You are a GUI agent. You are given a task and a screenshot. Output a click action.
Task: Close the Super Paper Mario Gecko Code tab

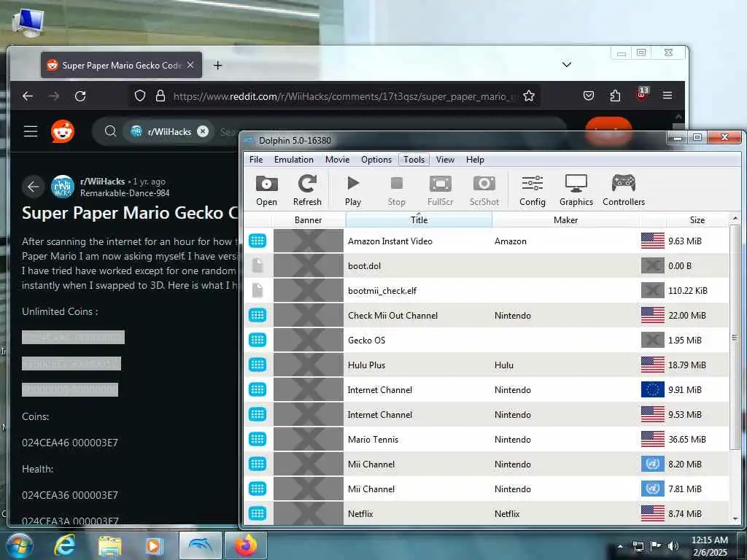pos(190,65)
